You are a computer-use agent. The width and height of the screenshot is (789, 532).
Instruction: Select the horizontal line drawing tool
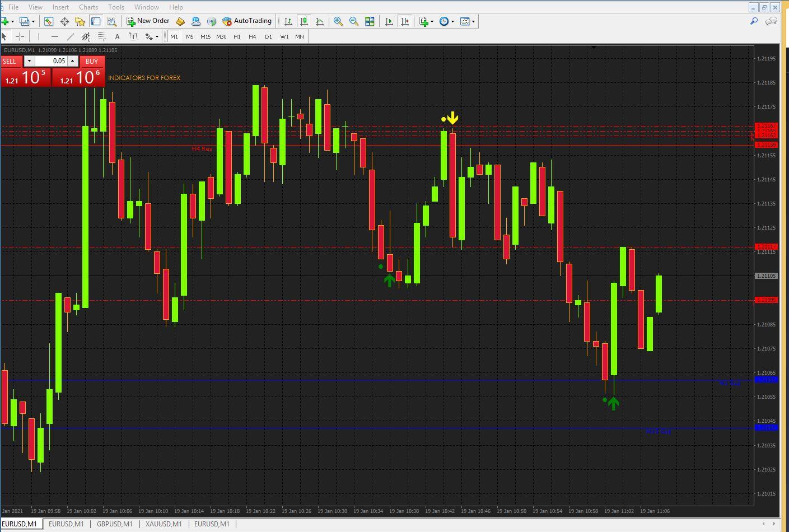[x=54, y=36]
